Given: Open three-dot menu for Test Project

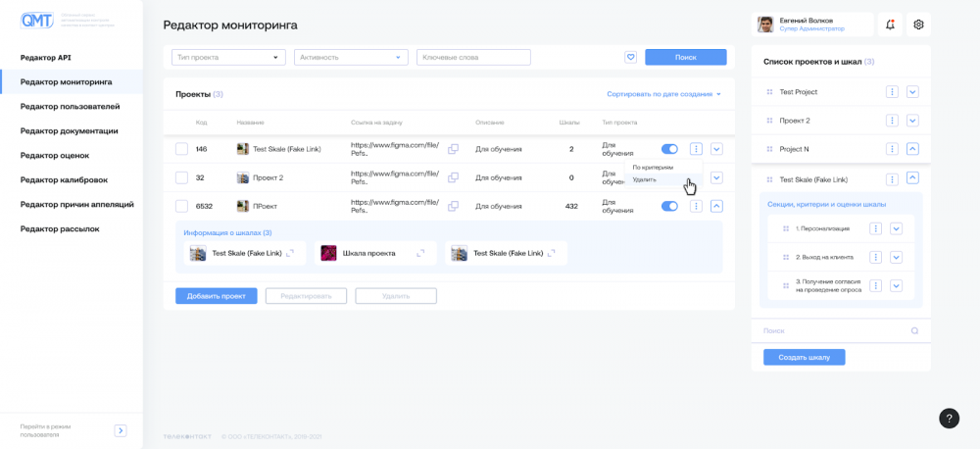Looking at the screenshot, I should click(893, 92).
